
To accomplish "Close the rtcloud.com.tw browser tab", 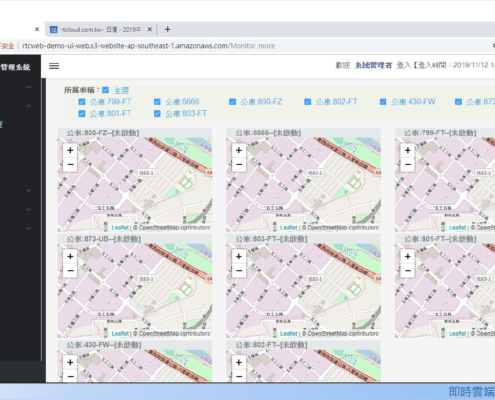I will point(150,30).
